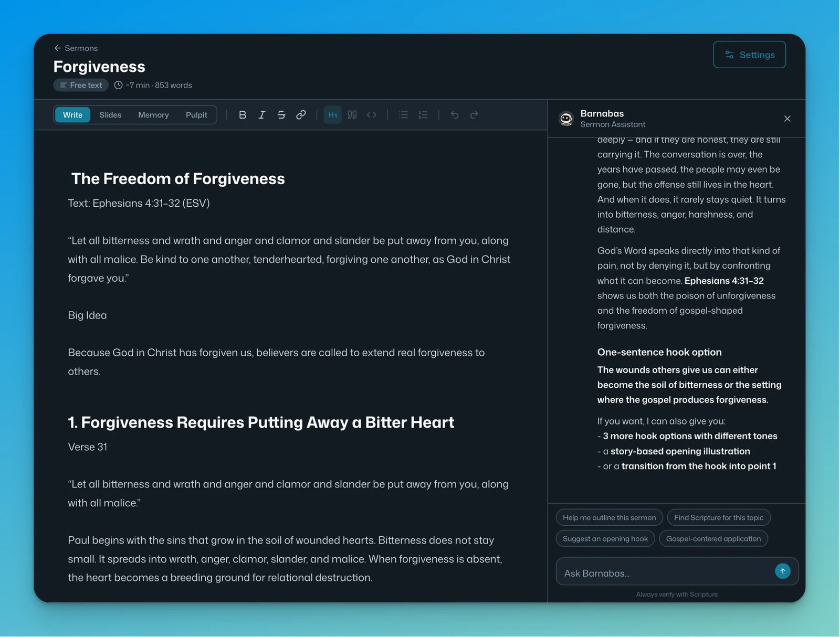Redo the last edit
840x637 pixels.
[474, 115]
